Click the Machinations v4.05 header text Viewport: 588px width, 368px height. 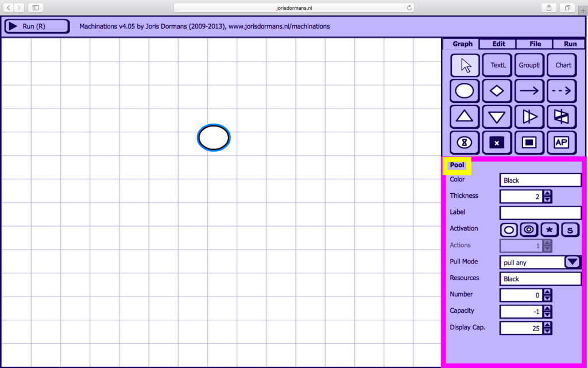click(204, 26)
